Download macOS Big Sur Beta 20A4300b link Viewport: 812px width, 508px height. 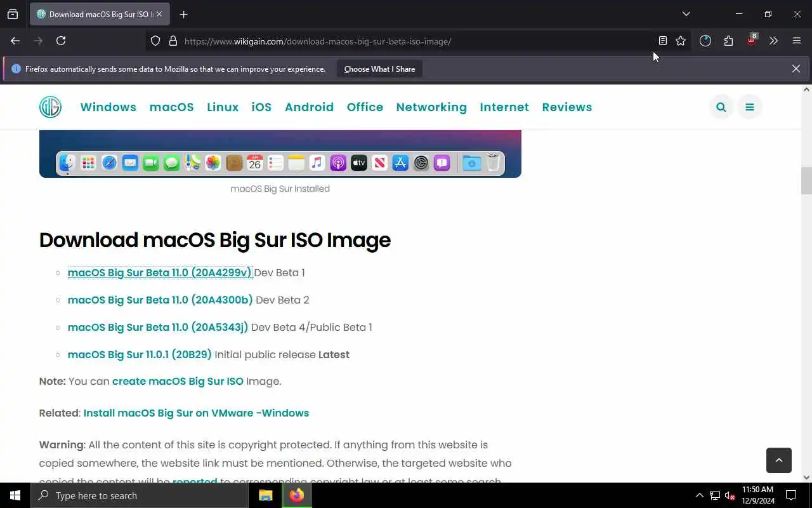(x=160, y=300)
